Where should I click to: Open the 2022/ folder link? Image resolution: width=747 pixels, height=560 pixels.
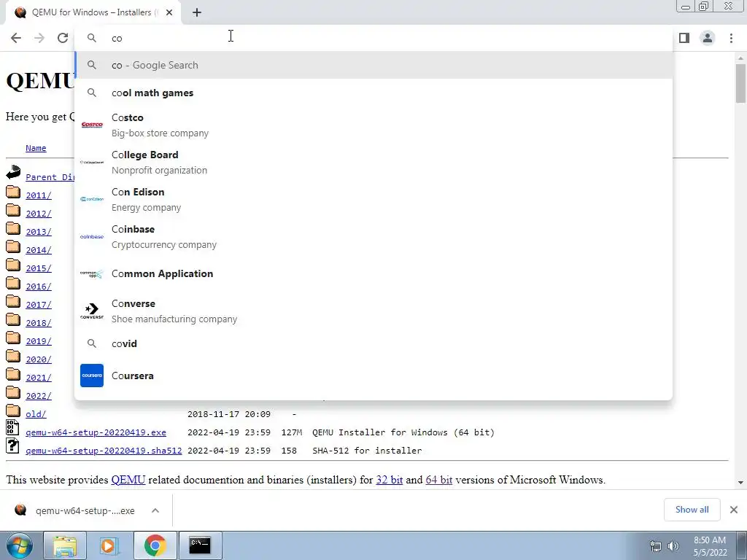39,396
